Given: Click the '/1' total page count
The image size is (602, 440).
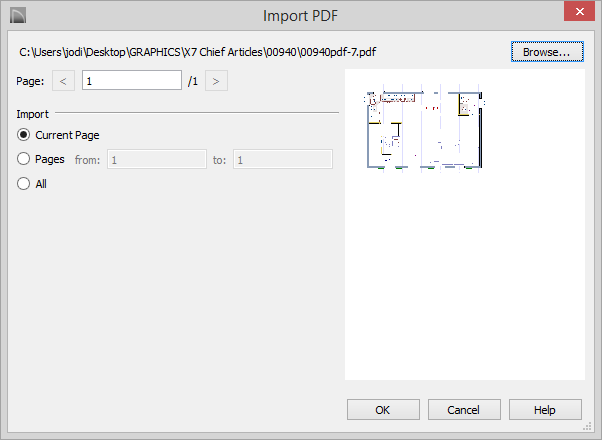Looking at the screenshot, I should (193, 81).
